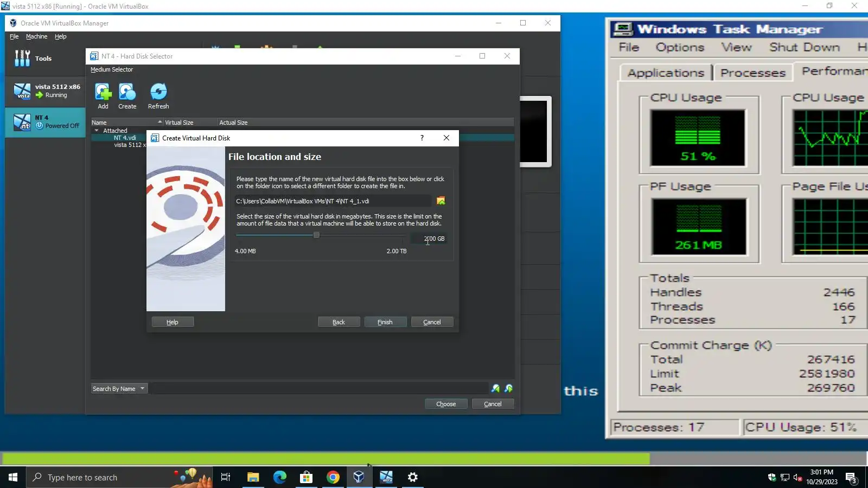Viewport: 868px width, 488px height.
Task: Open the Windows Security tray icon
Action: click(x=772, y=478)
